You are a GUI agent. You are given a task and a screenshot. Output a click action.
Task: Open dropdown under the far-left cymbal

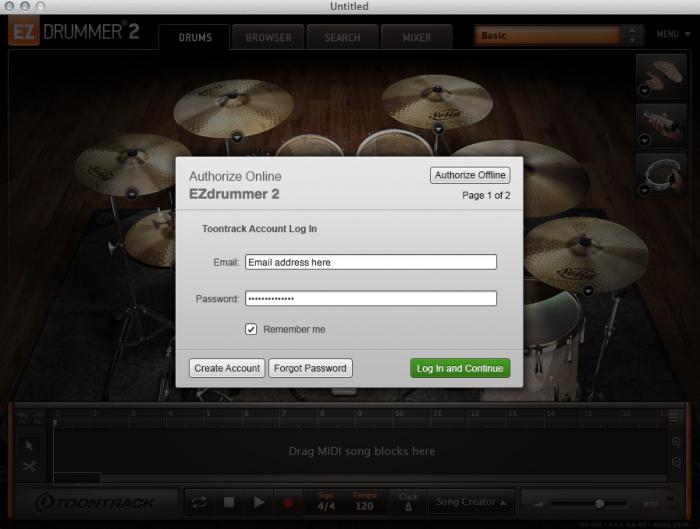[132, 194]
